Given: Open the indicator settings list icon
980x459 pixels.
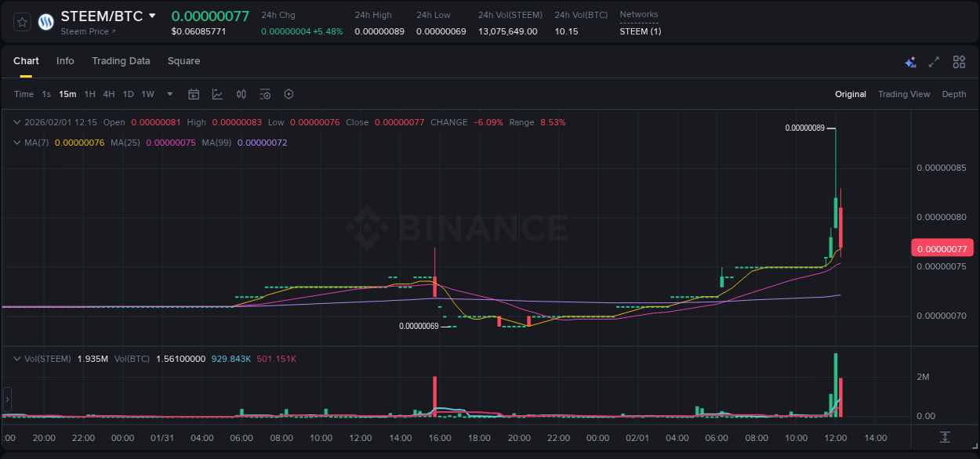Looking at the screenshot, I should 265,94.
